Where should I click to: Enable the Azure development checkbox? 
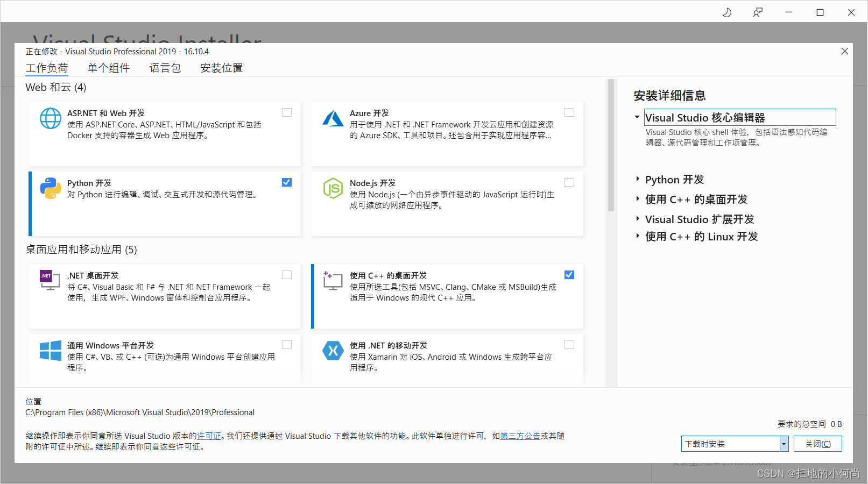(x=569, y=112)
